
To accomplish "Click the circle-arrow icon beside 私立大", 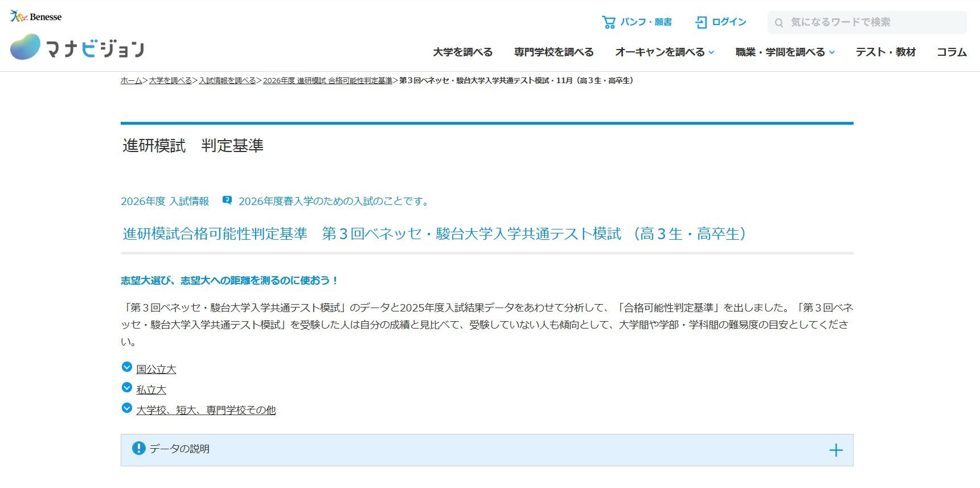I will 127,388.
